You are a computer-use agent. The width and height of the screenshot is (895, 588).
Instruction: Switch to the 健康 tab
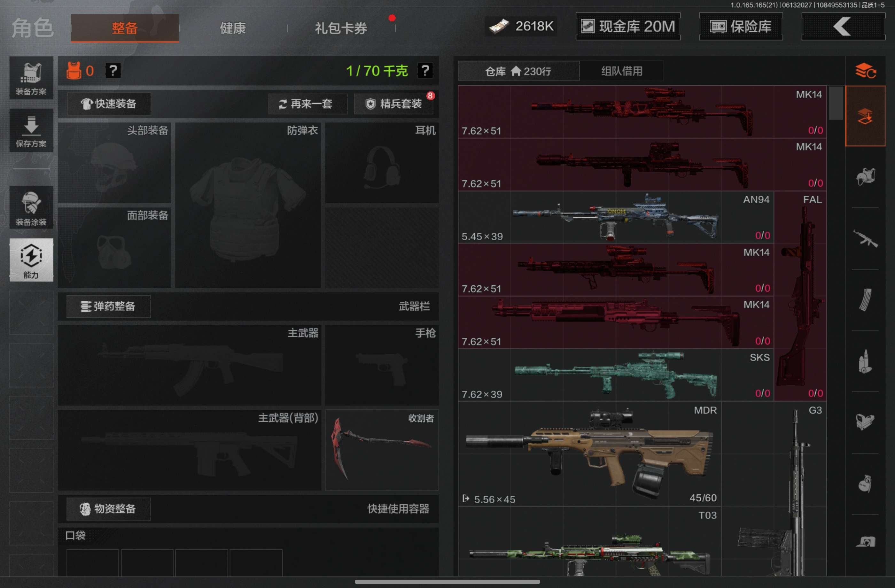(233, 28)
